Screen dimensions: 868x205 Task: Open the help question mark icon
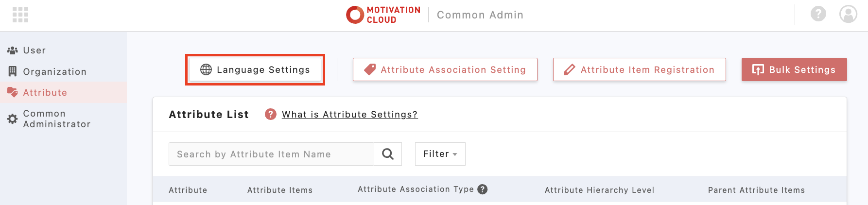818,14
